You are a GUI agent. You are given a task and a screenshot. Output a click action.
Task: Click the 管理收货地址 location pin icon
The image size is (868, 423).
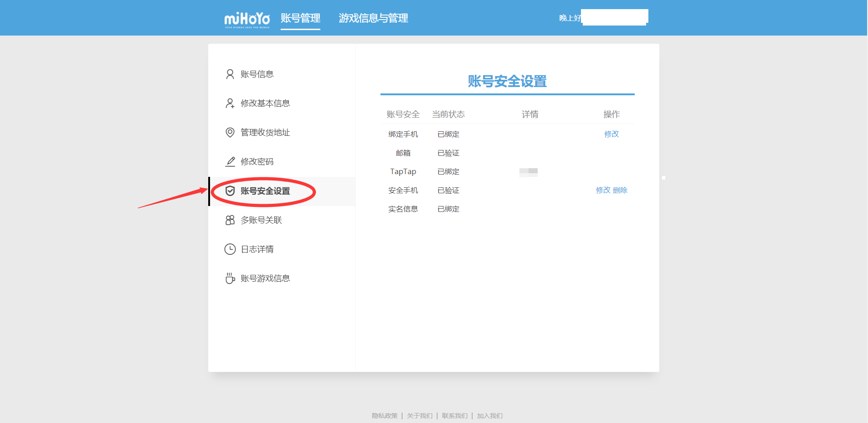tap(230, 132)
